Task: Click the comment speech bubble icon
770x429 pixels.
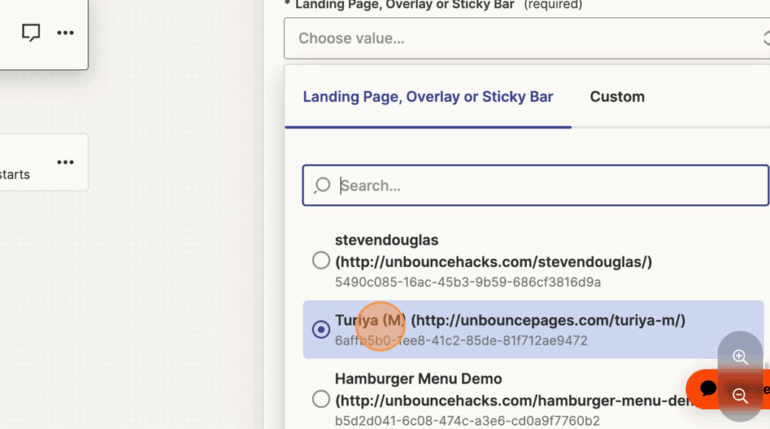Action: click(x=31, y=33)
